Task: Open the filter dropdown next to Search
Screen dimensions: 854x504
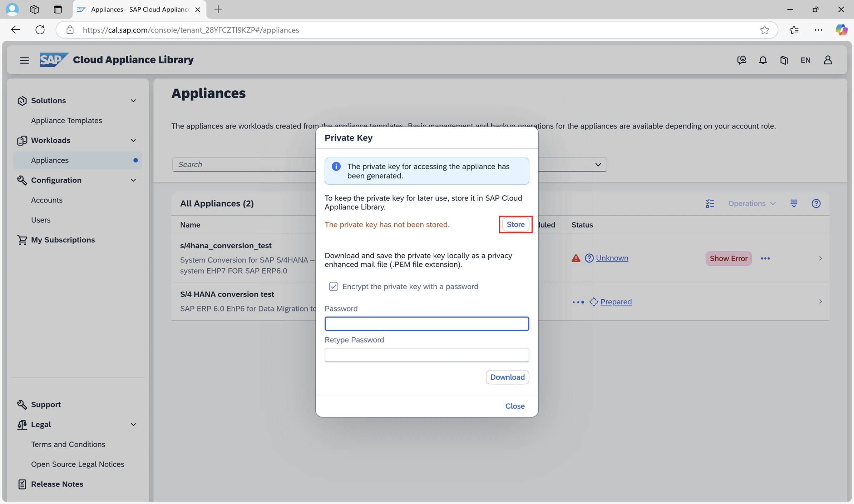Action: pos(598,165)
